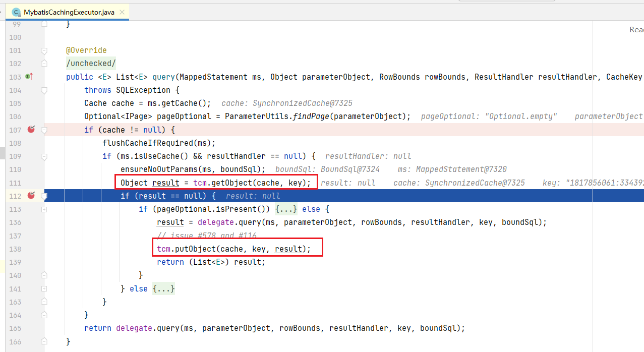Click the fold end marker at line 166
This screenshot has width=644, height=352.
[44, 341]
